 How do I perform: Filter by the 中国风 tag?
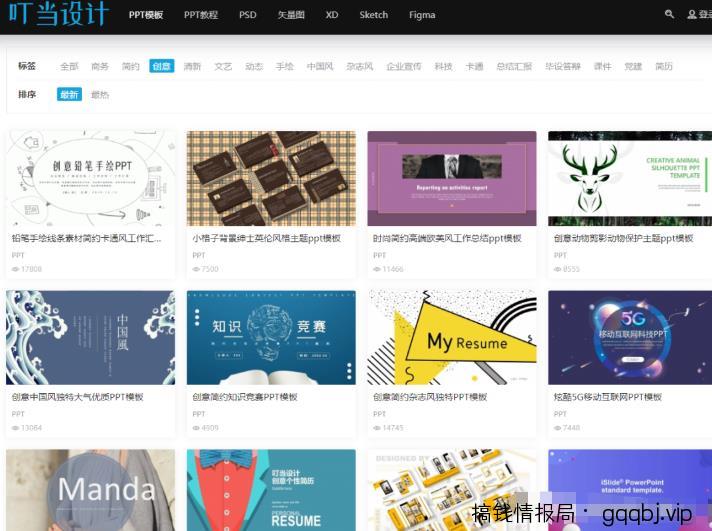[x=320, y=66]
